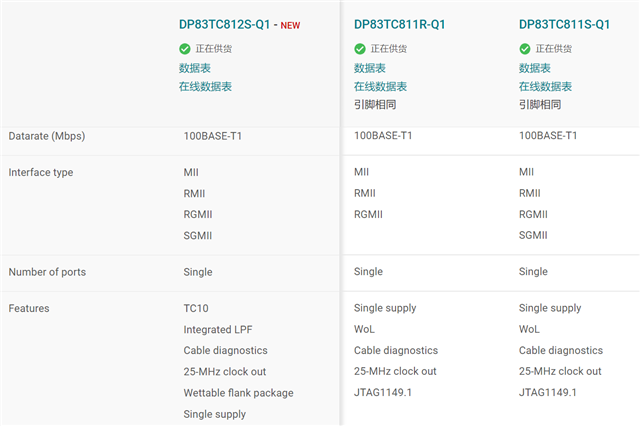
Task: Open 数据表 link for DP83TC811R-Q1
Action: click(x=370, y=68)
